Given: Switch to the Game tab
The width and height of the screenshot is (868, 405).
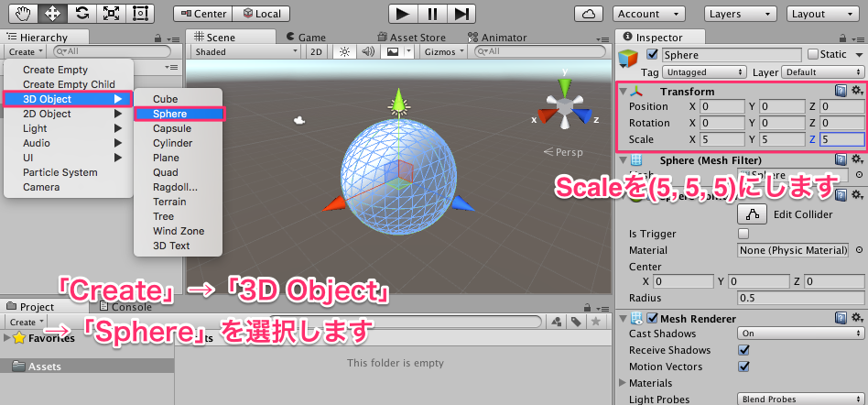Looking at the screenshot, I should coord(306,38).
